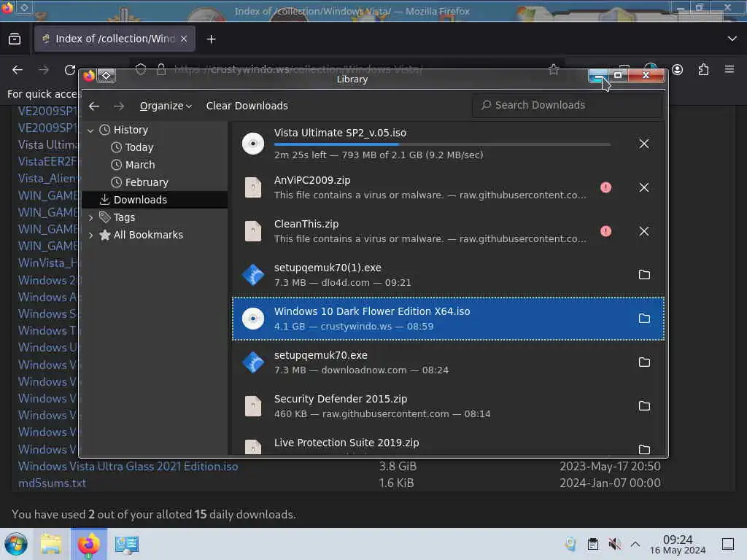Open folder for Security Defender 2015.zip

pos(644,406)
